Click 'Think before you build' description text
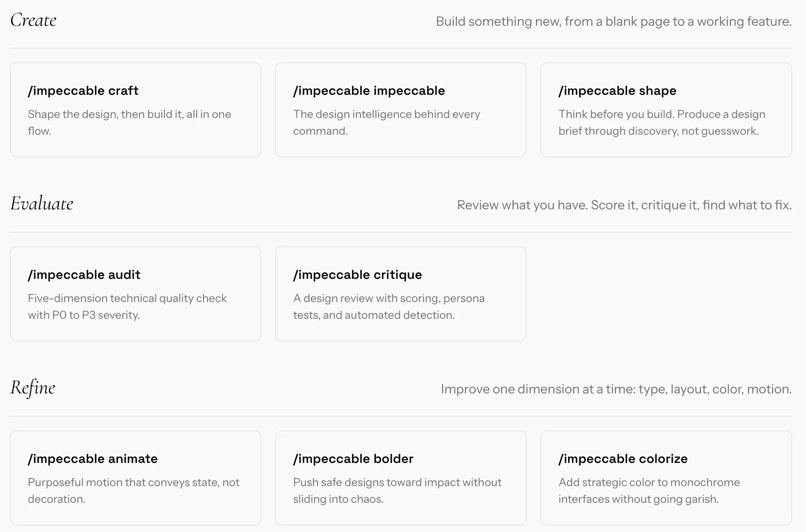Viewport: 806px width, 532px height. click(662, 123)
